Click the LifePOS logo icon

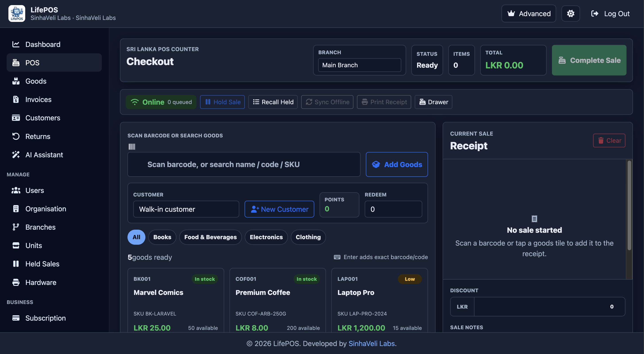pos(17,13)
